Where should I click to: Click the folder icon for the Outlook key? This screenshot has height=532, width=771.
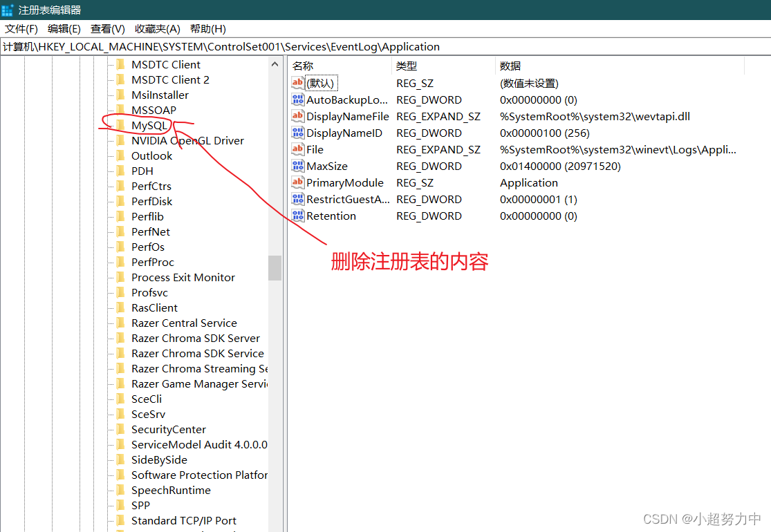121,155
